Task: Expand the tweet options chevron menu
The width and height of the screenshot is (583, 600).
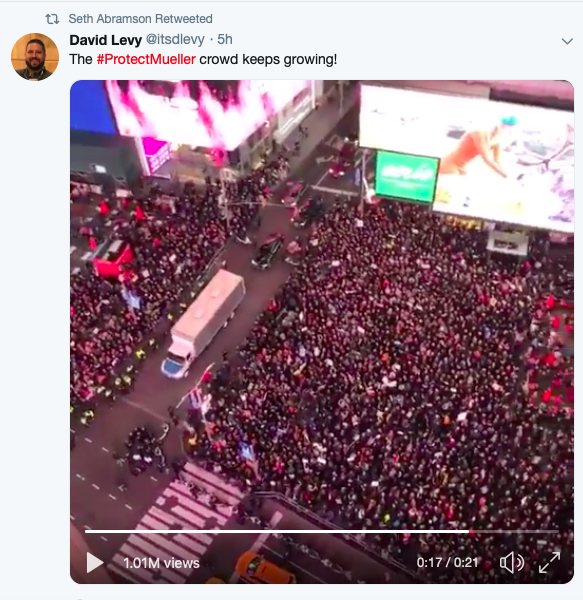Action: point(567,41)
